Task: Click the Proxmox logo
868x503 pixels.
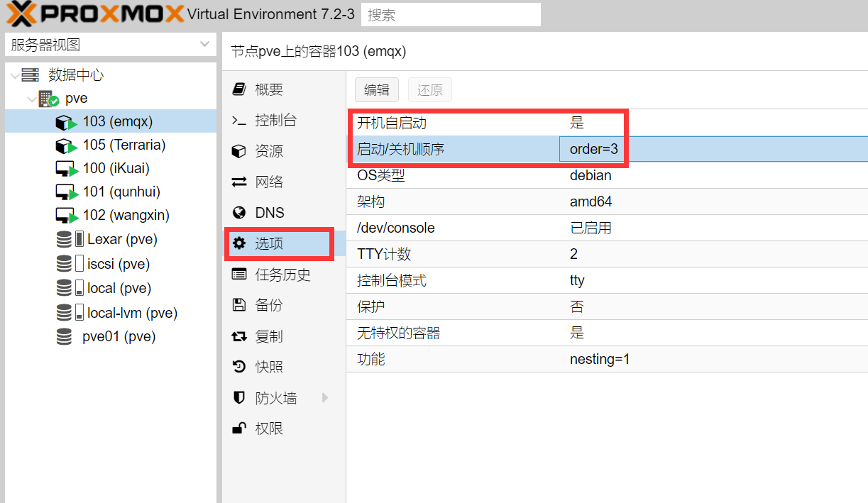Action: 96,13
